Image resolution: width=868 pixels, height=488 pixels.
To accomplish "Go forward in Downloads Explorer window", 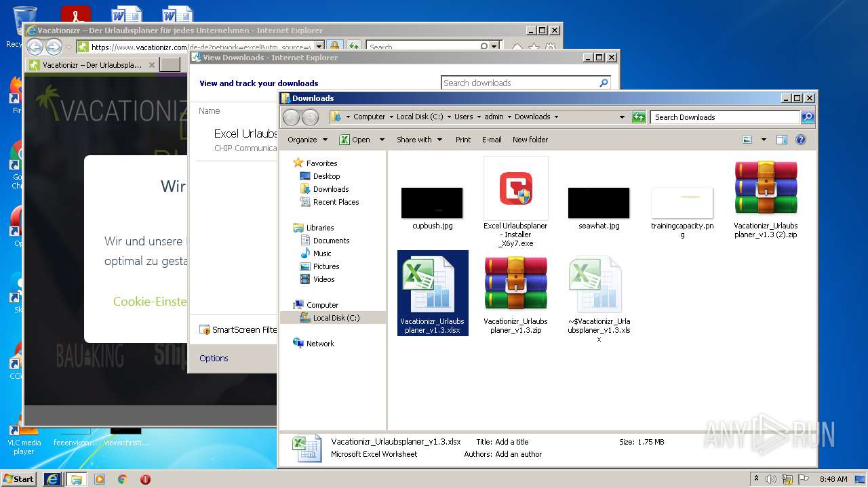I will pos(310,117).
